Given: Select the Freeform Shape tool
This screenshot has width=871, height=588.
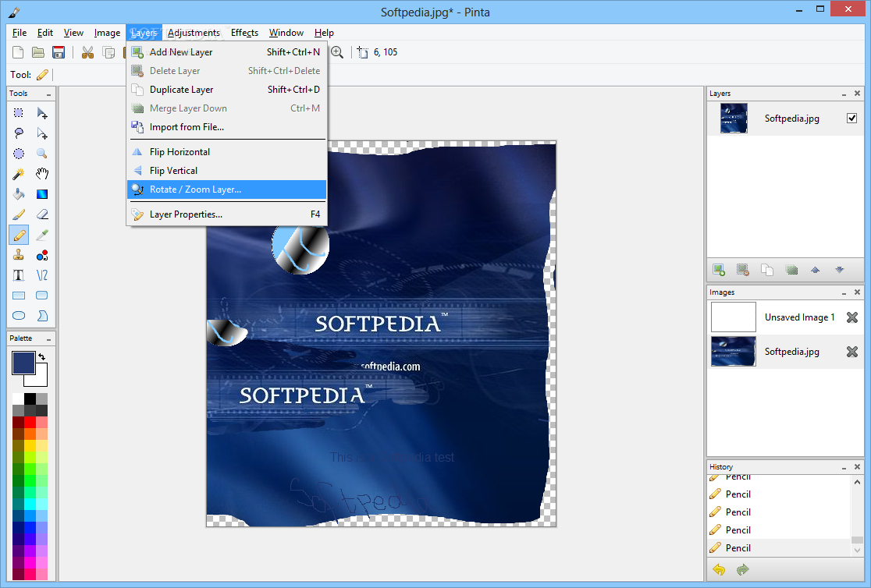Looking at the screenshot, I should (x=41, y=315).
